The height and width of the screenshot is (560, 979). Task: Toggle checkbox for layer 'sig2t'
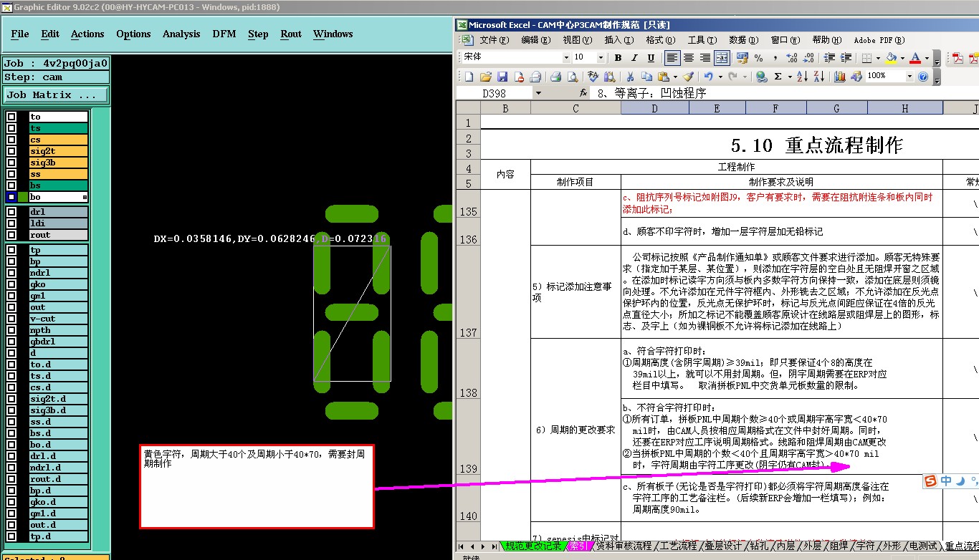pyautogui.click(x=11, y=151)
